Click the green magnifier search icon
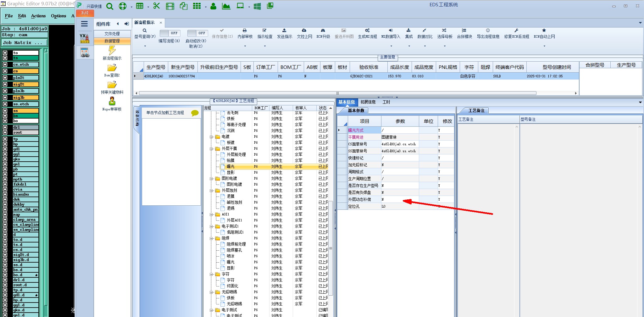This screenshot has height=317, width=644. pos(109,6)
